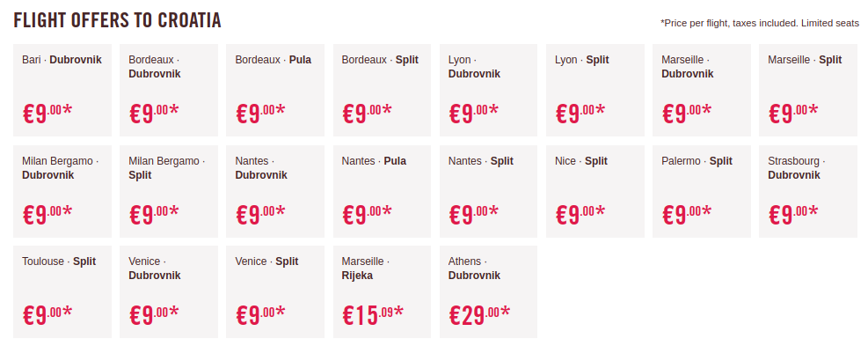Image resolution: width=868 pixels, height=346 pixels.
Task: Choose the Marseille to Split flight
Action: tap(808, 91)
